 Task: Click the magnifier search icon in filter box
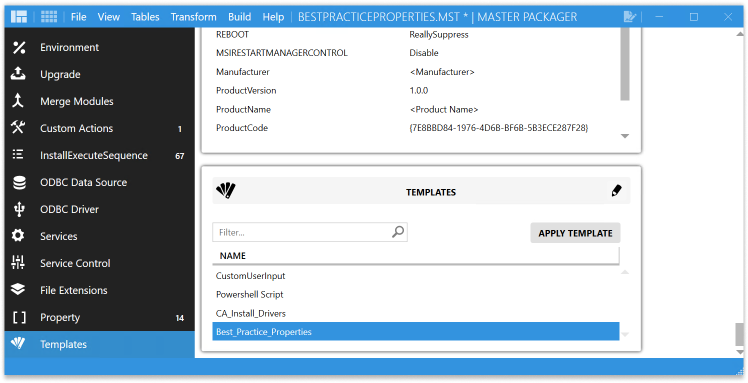tap(398, 232)
